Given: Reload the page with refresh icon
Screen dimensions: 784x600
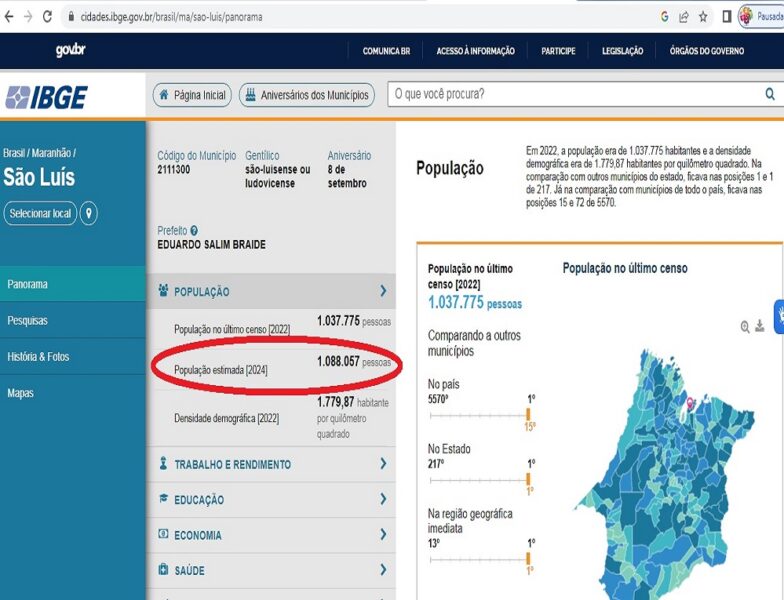Looking at the screenshot, I should (x=47, y=16).
